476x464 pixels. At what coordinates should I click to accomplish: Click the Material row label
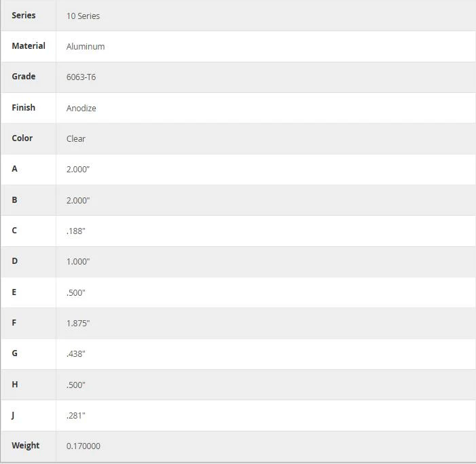pos(29,46)
